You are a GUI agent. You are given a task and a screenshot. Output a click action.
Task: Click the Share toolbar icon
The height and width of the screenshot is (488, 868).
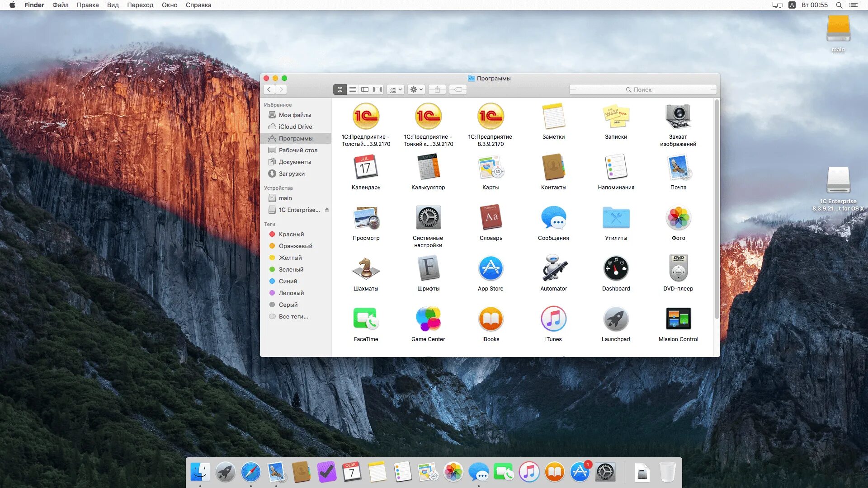click(x=437, y=89)
